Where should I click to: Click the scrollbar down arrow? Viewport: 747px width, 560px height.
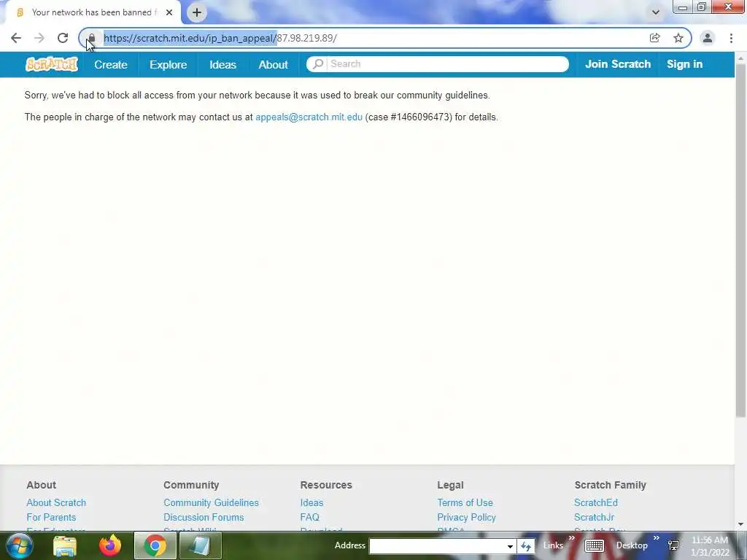pos(741,525)
